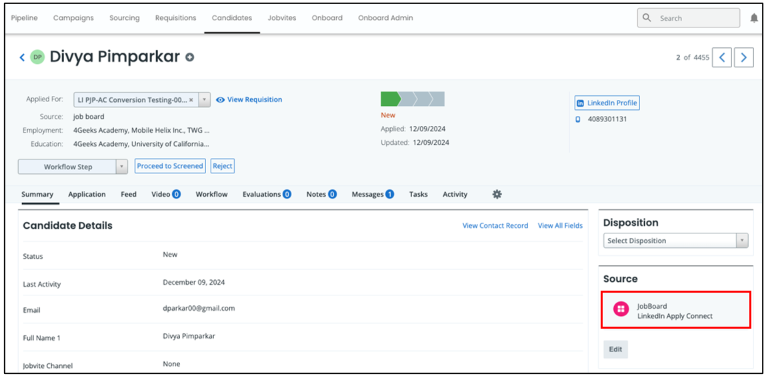Image resolution: width=766 pixels, height=377 pixels.
Task: Go back using arrow beside DP avatar
Action: (x=22, y=58)
